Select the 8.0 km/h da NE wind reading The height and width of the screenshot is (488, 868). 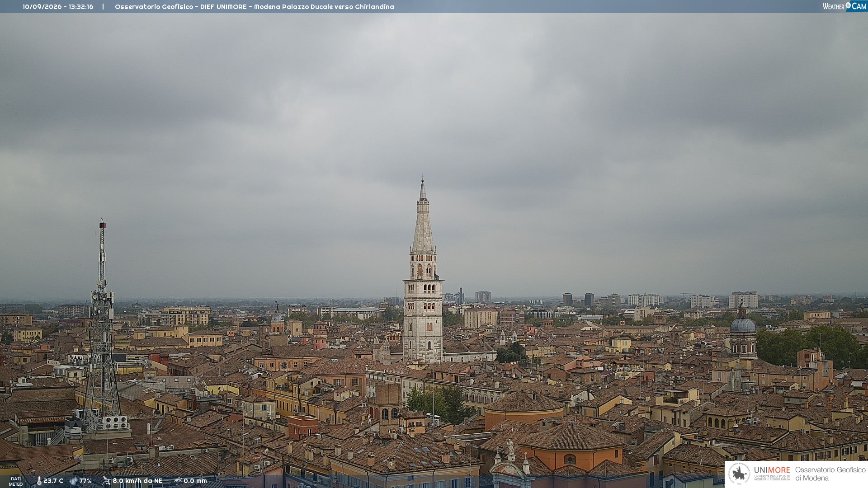[x=137, y=481]
